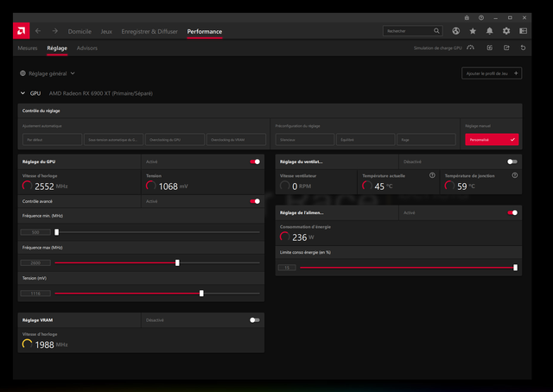Disable the Réglage du GPU toggle
The width and height of the screenshot is (553, 392).
[x=255, y=161]
